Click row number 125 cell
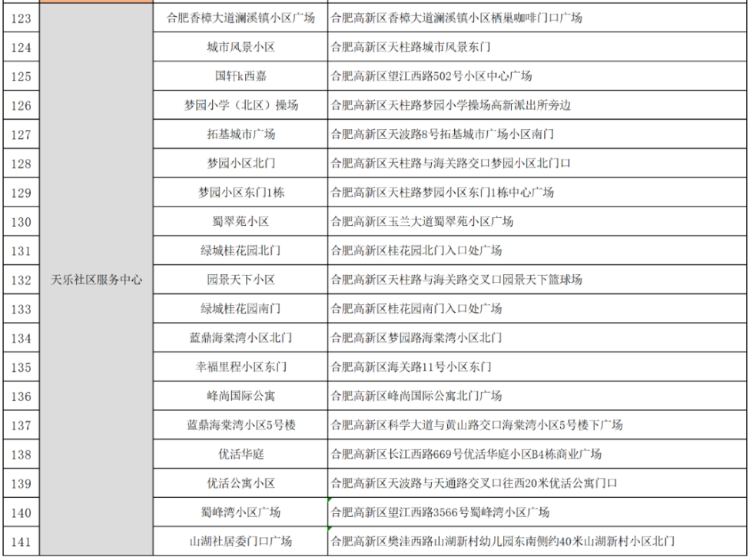The image size is (753, 560). coord(22,76)
